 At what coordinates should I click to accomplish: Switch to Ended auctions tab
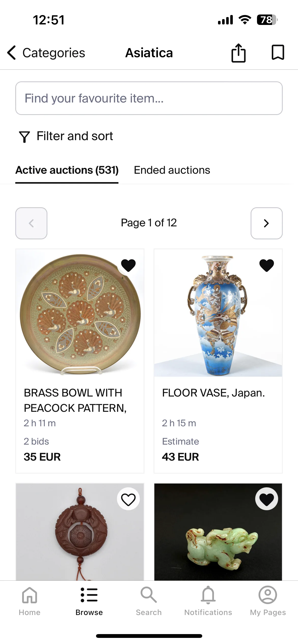(x=172, y=170)
